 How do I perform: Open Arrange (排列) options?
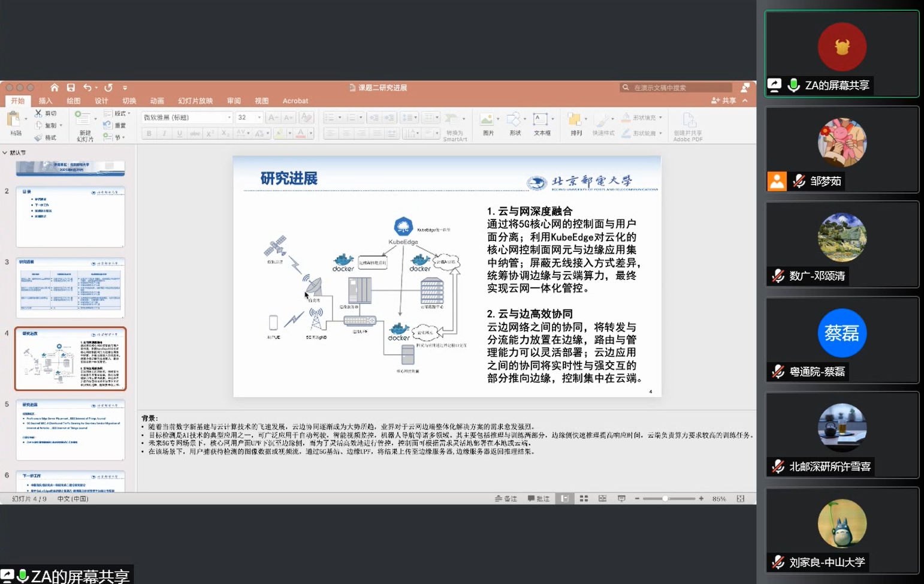tap(576, 124)
